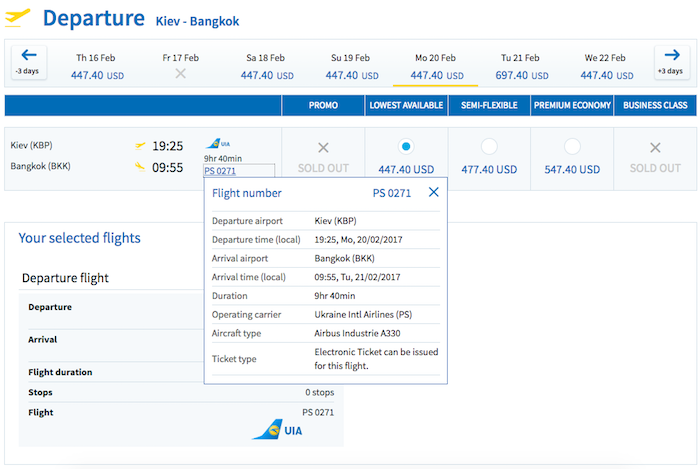
Task: Click the landing icon beside 09:55
Action: click(x=140, y=167)
